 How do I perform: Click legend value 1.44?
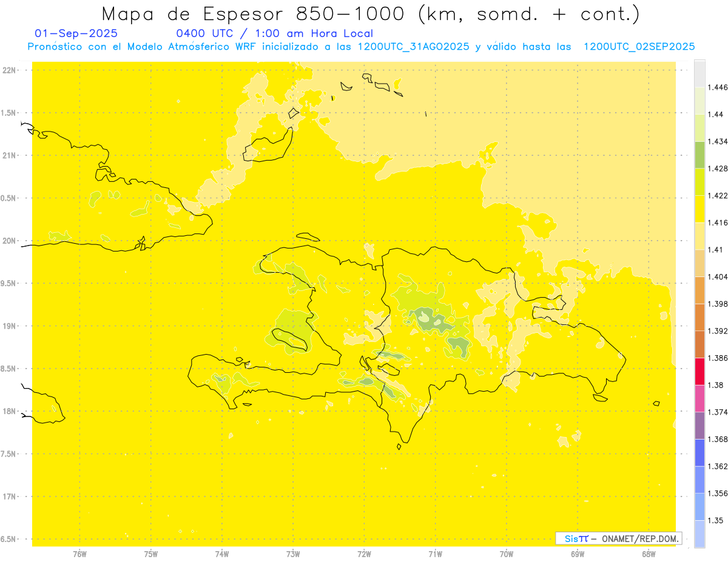[x=715, y=115]
